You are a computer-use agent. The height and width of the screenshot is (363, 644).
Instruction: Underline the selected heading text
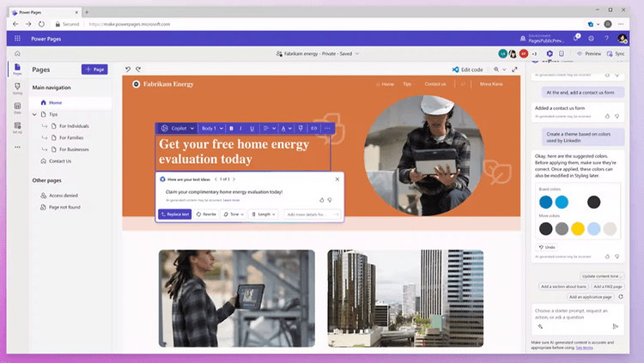(252, 129)
